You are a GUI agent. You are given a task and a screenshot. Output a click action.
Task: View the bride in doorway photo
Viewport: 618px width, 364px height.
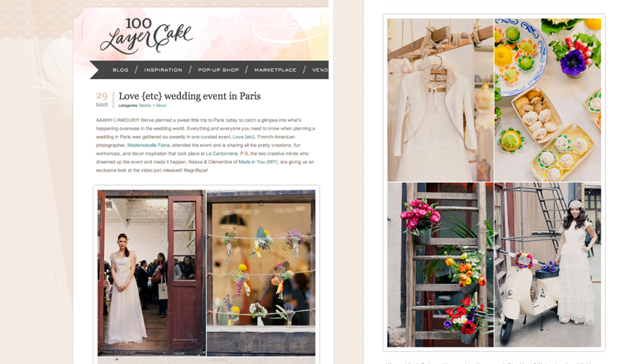(152, 272)
